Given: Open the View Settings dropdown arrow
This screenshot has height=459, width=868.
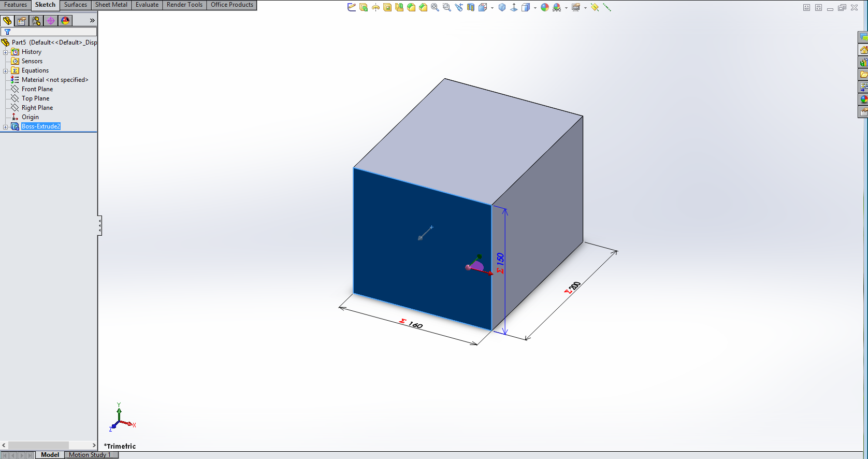Looking at the screenshot, I should tap(585, 8).
